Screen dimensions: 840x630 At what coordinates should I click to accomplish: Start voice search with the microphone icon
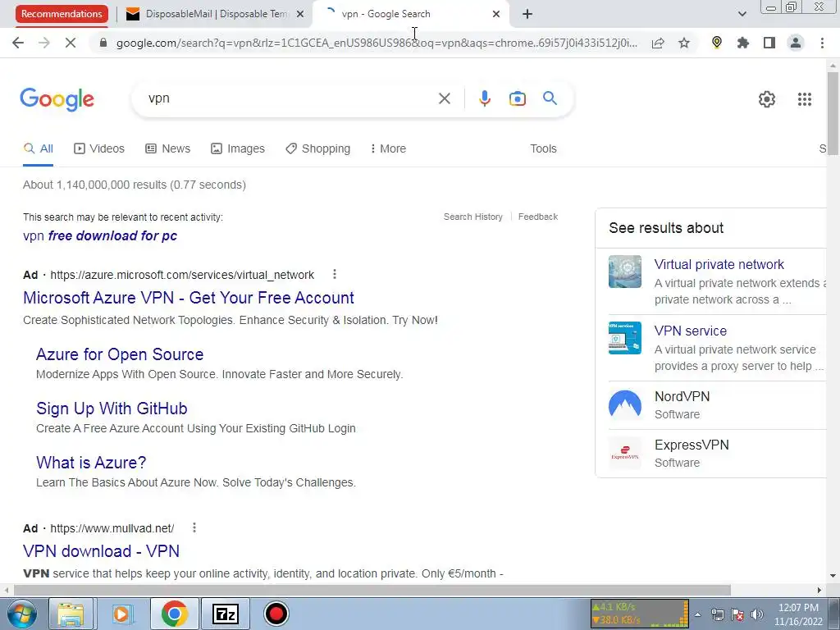click(485, 98)
